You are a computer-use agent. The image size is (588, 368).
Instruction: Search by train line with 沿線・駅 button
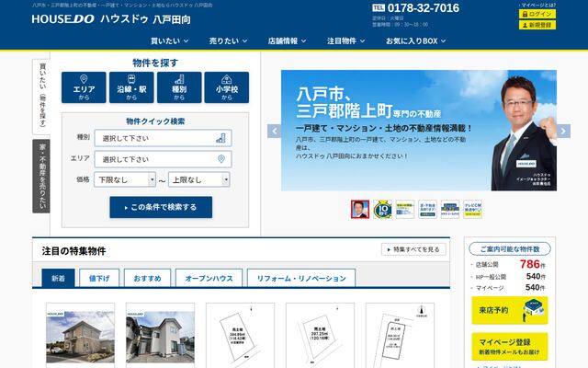[131, 87]
